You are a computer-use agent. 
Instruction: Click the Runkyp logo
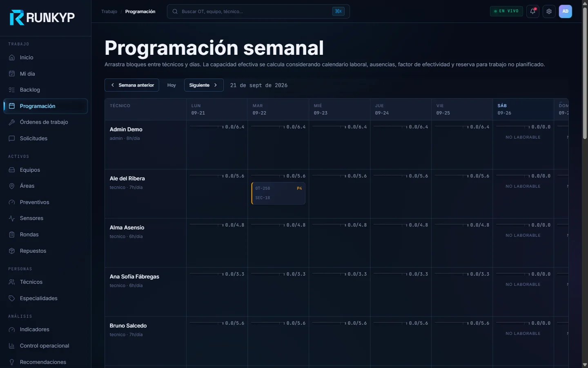click(x=42, y=18)
